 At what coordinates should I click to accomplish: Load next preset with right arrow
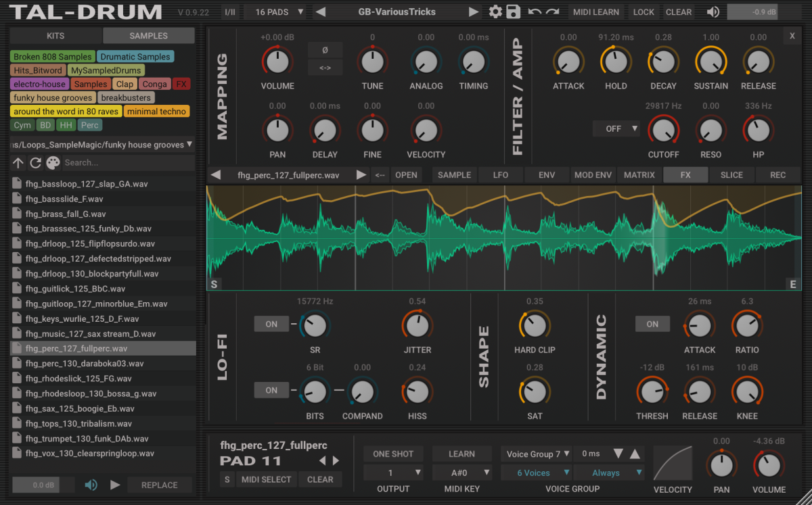pos(474,11)
